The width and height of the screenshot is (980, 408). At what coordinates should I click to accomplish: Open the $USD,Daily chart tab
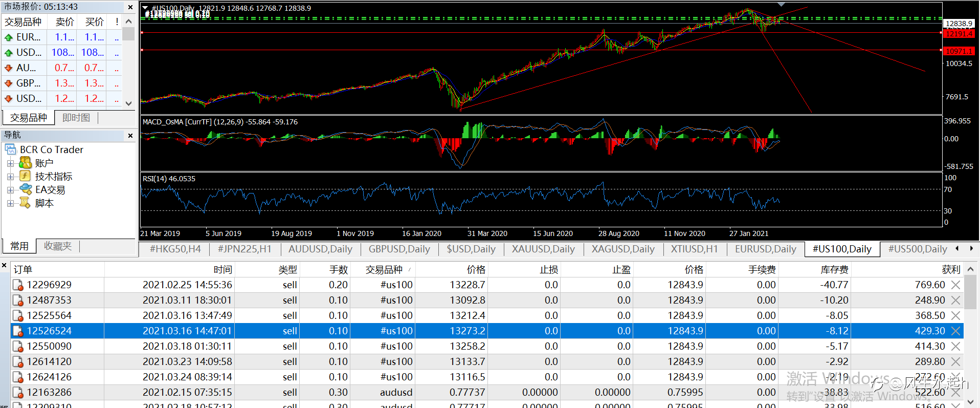click(471, 249)
